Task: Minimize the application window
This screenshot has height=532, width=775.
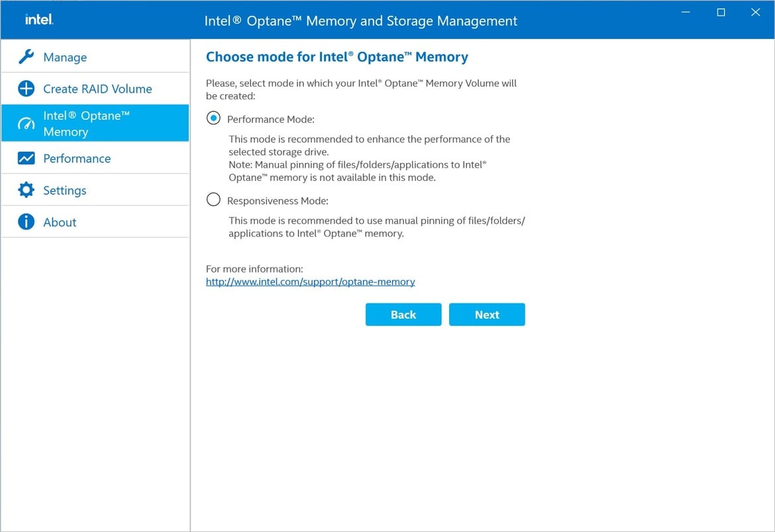Action: 686,12
